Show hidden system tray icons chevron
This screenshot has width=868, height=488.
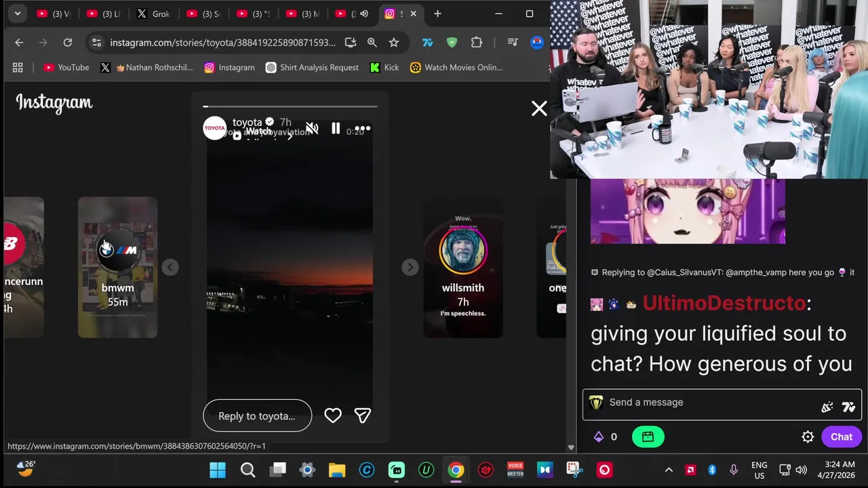(x=669, y=470)
